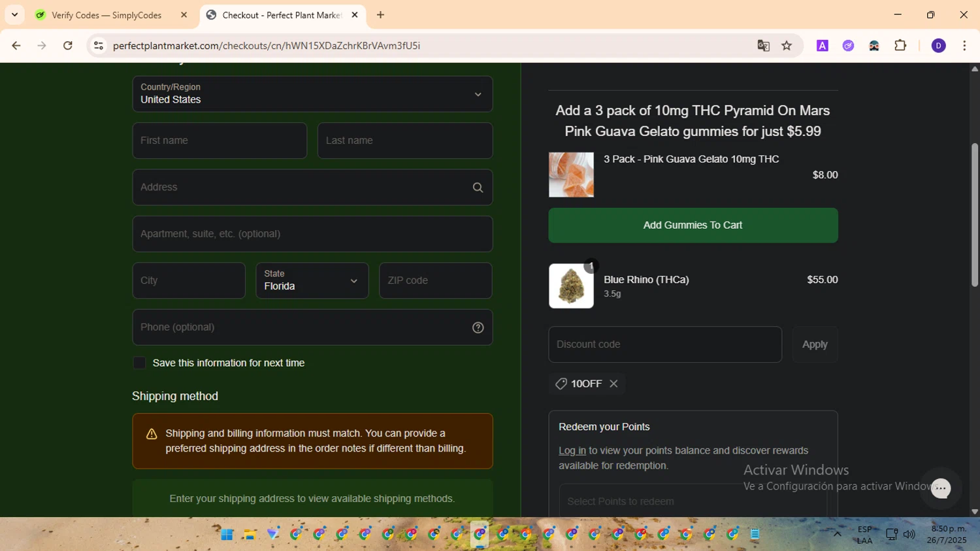Open a new browser tab
Viewport: 980px width, 551px height.
coord(380,14)
